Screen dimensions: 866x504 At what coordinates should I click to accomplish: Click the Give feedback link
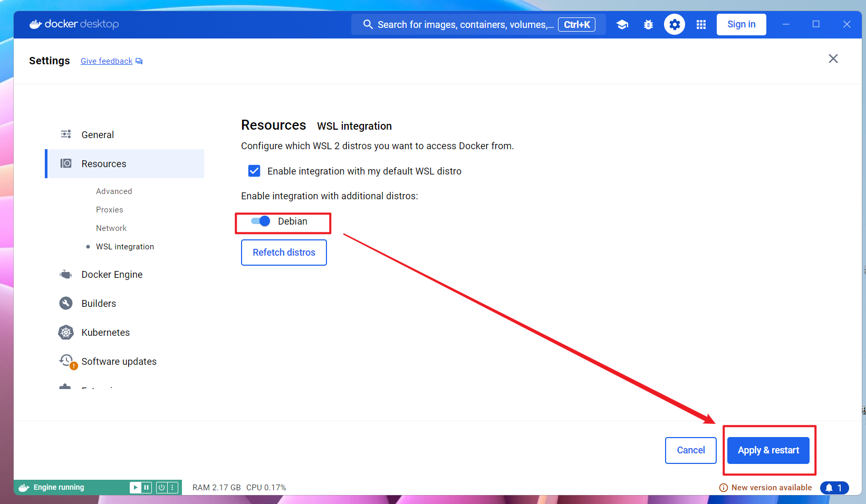107,61
